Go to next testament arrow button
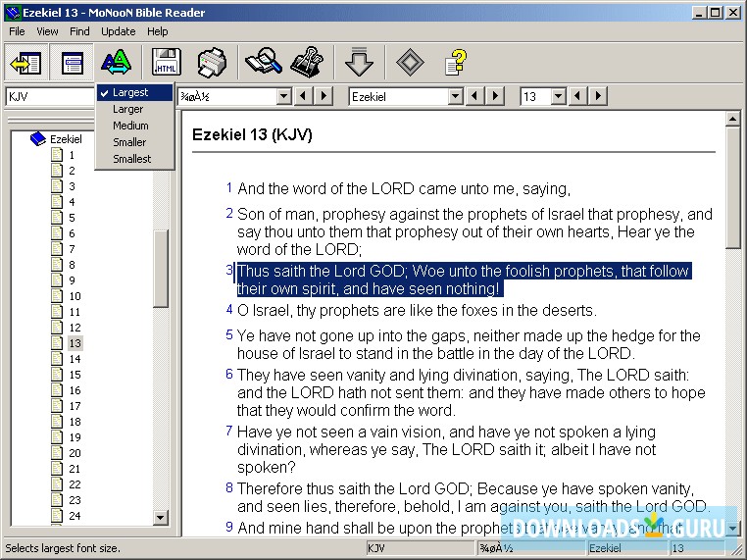This screenshot has width=747, height=560. (324, 96)
